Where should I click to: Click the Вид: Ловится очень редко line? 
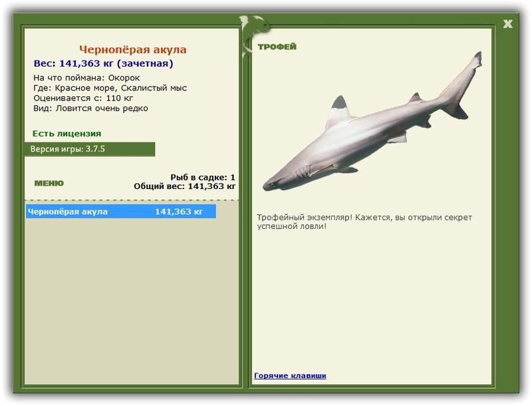click(90, 108)
